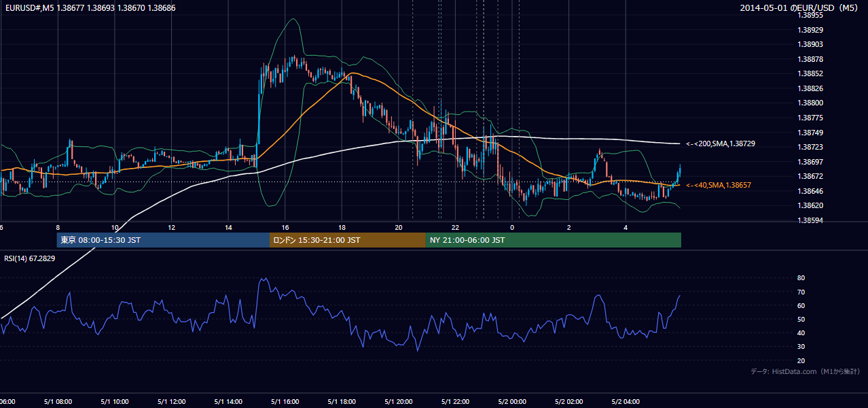This screenshot has height=408, width=868.
Task: Click hour label 16 under the price chart
Action: 285,227
